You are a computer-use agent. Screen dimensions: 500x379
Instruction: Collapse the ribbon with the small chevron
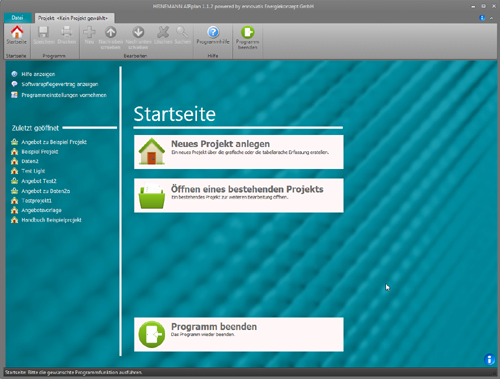(491, 18)
